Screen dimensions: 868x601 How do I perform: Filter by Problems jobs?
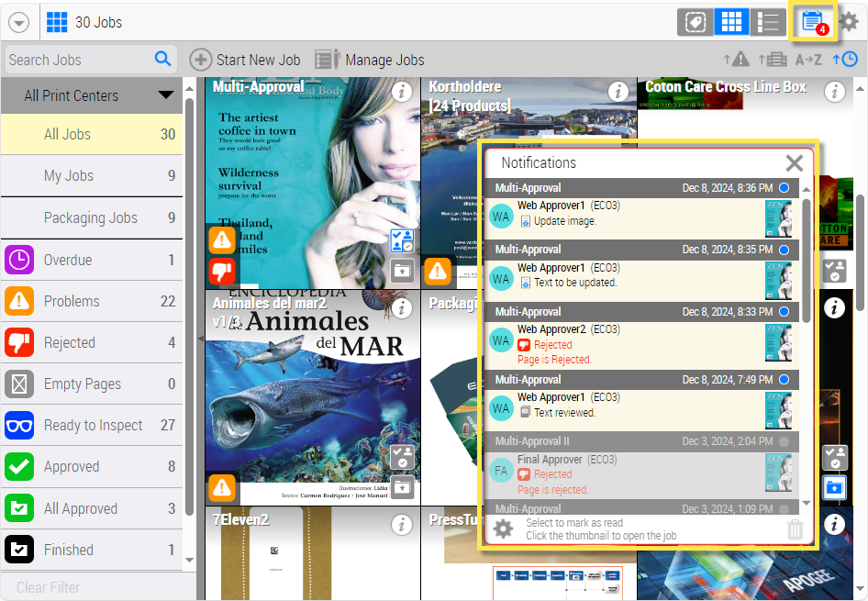pos(92,301)
